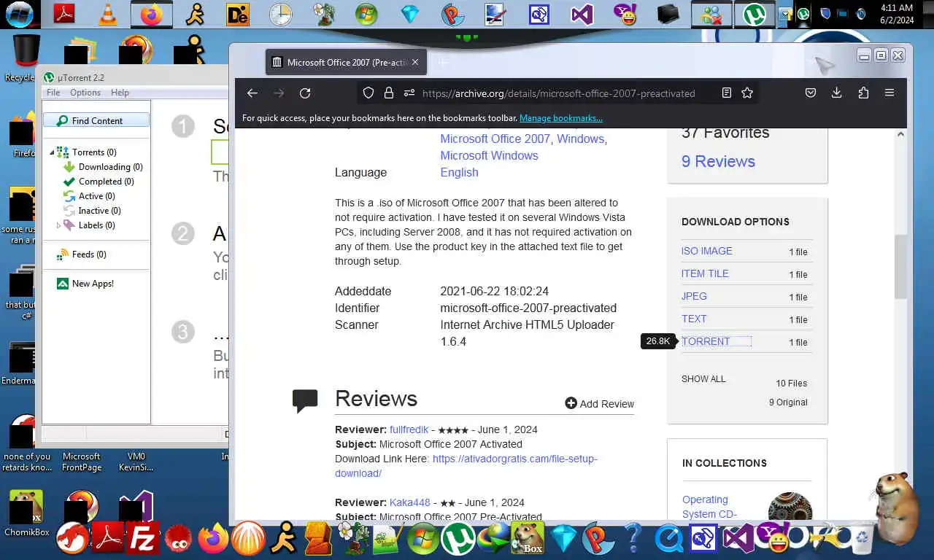Click the TORRENT download link
Viewport: 934px width, 560px height.
point(706,341)
